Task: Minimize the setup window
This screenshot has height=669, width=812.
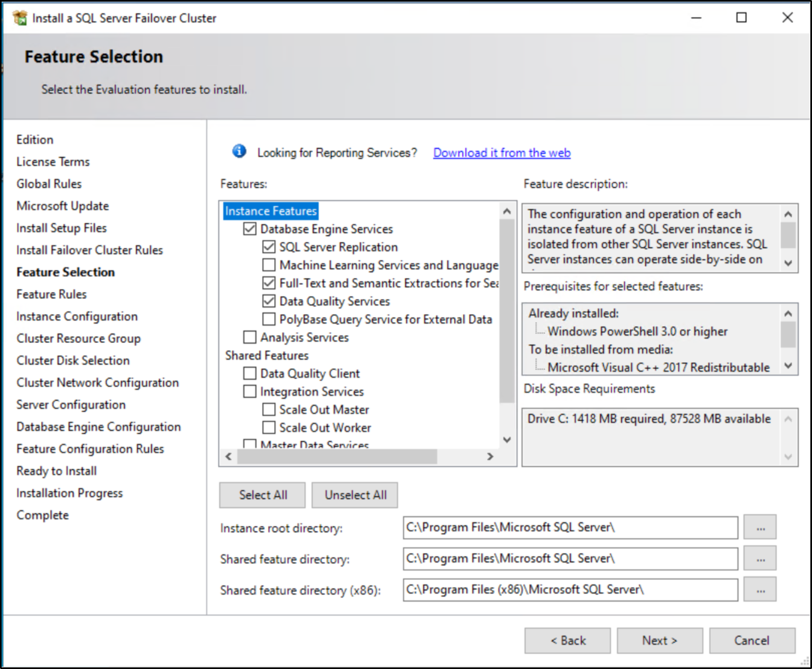Action: [x=696, y=18]
